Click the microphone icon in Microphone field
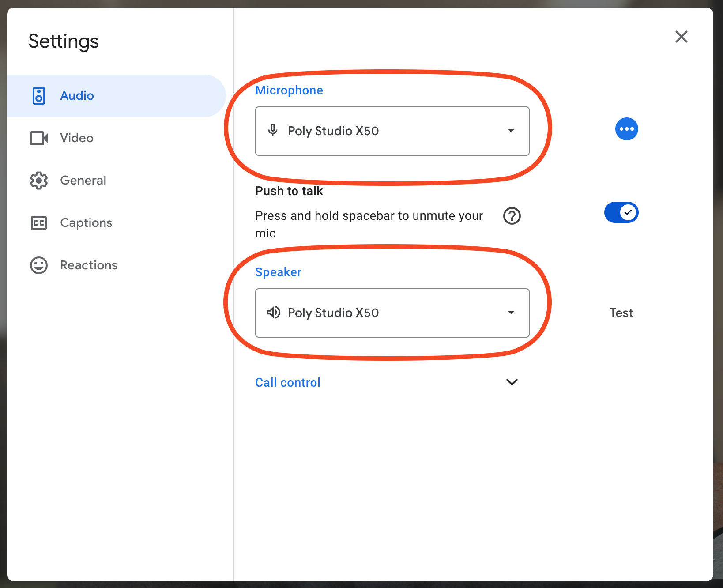The image size is (723, 588). tap(273, 131)
